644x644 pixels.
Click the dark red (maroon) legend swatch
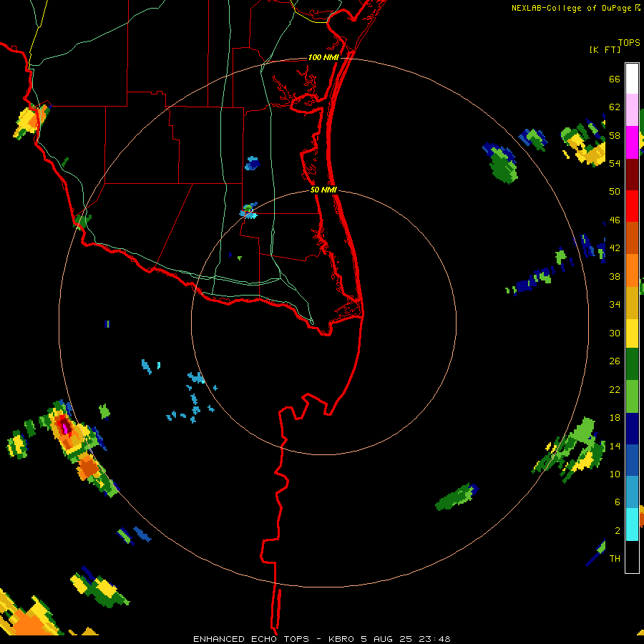[632, 174]
